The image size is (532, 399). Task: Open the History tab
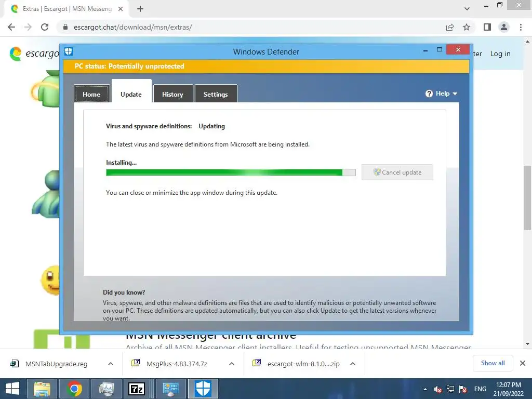click(172, 94)
